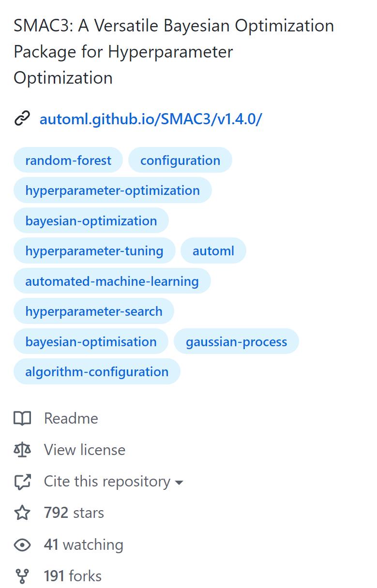This screenshot has width=377, height=588.
Task: Click the eye icon beside 41 watching
Action: coord(22,545)
